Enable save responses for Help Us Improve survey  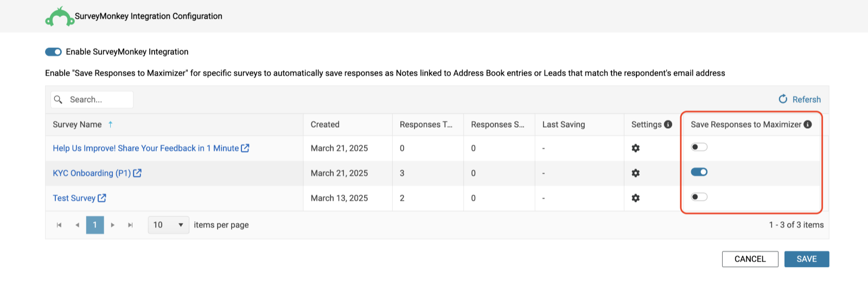pos(699,147)
